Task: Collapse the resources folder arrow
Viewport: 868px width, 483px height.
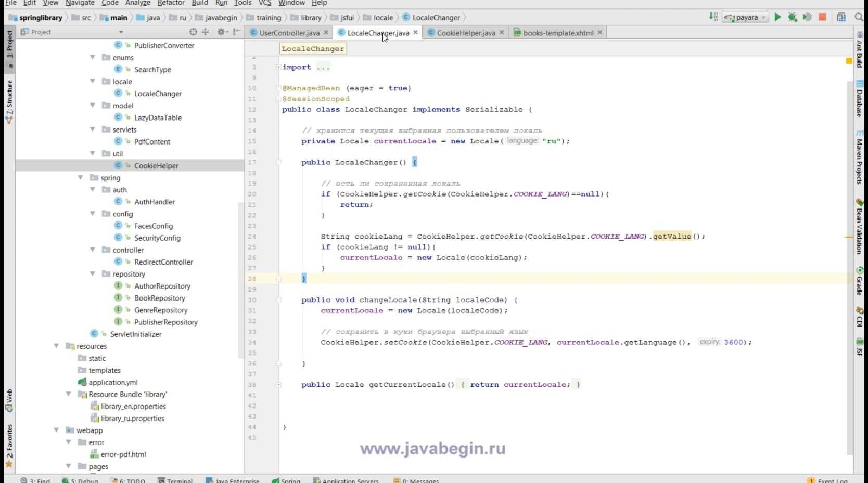Action: tap(57, 346)
